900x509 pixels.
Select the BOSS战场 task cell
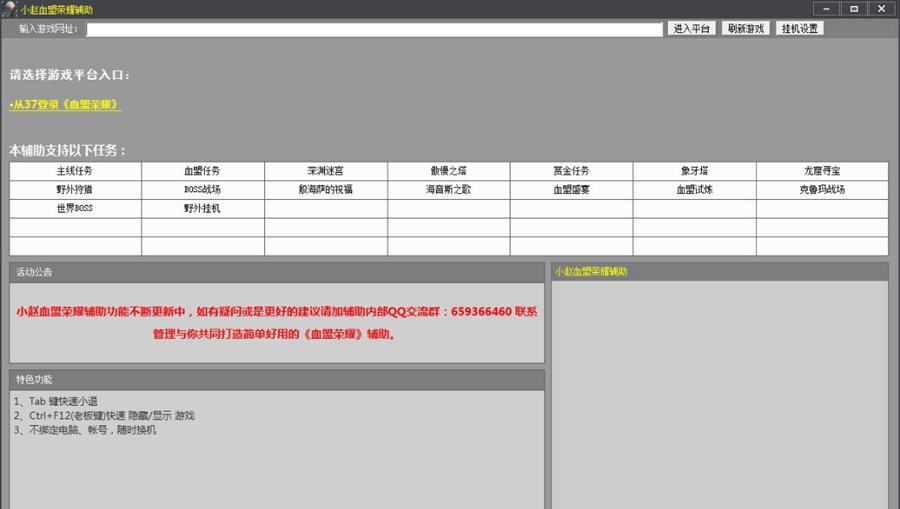203,190
